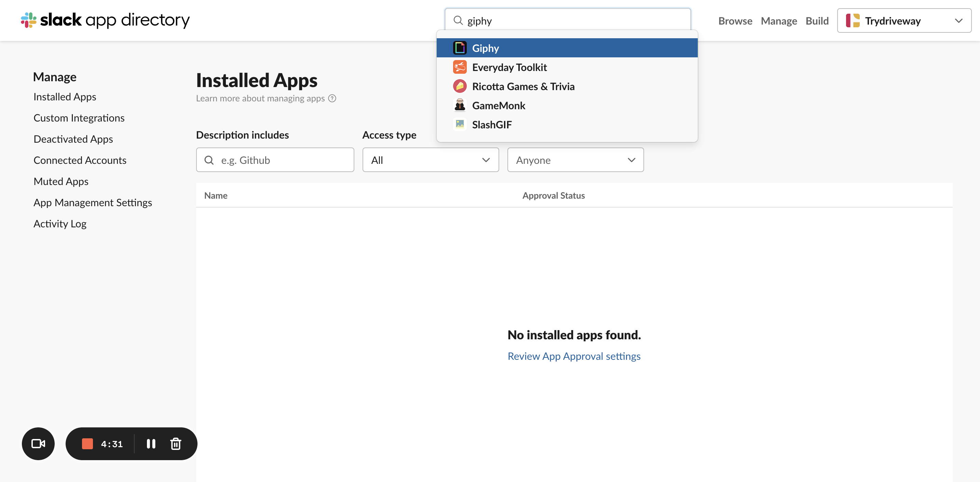Open the Browse nav link

point(735,21)
